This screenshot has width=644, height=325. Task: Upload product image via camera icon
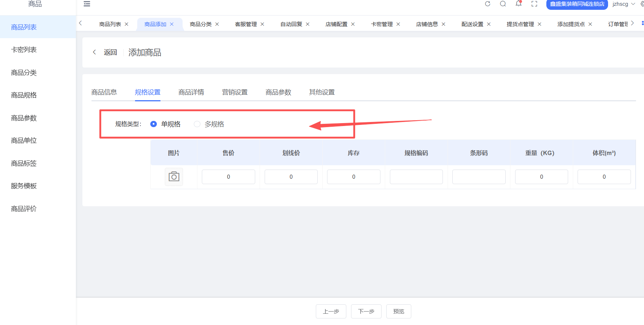click(x=174, y=177)
